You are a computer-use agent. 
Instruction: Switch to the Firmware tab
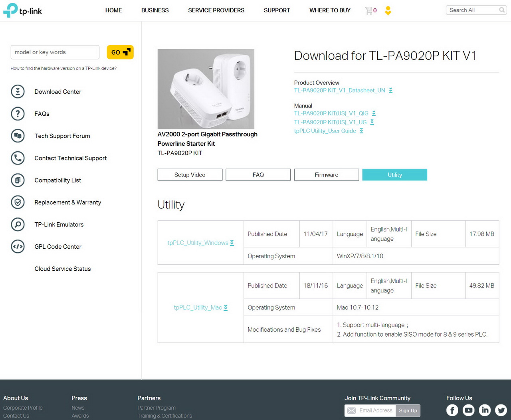tap(327, 175)
